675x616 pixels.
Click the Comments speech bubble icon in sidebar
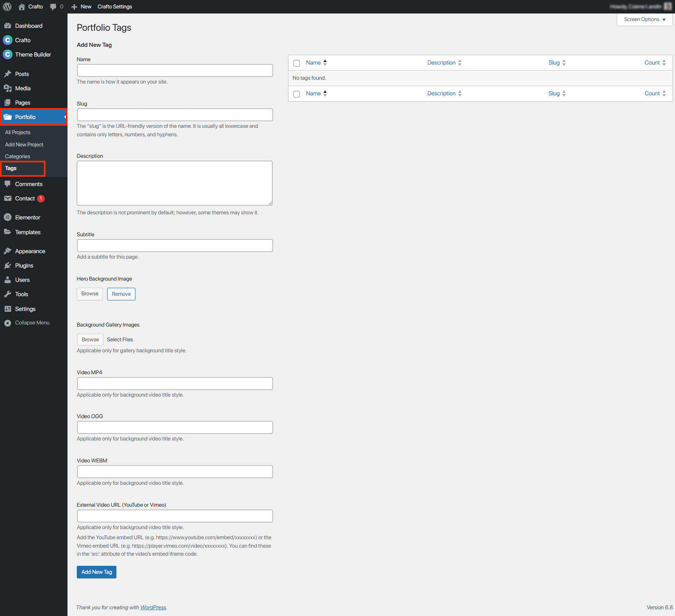(x=8, y=184)
